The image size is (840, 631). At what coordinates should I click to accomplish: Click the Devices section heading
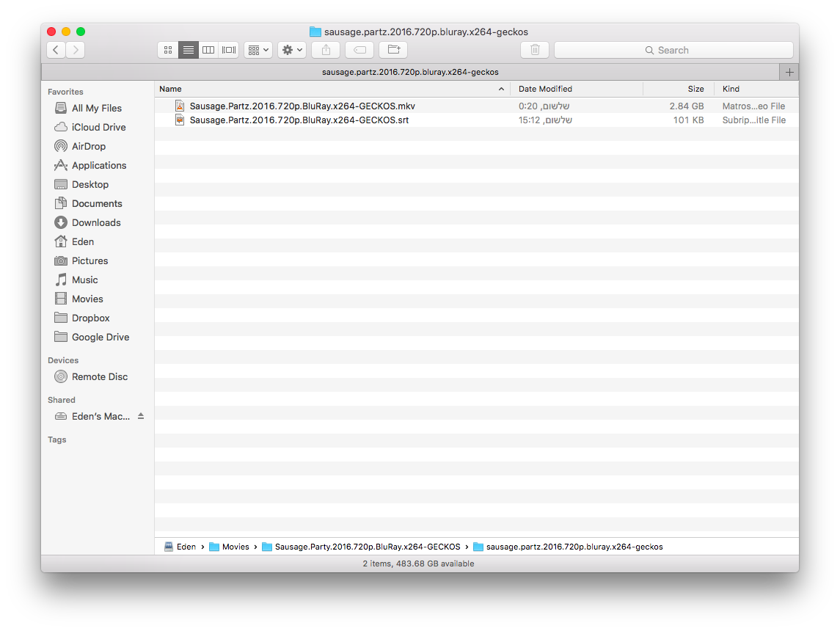63,360
